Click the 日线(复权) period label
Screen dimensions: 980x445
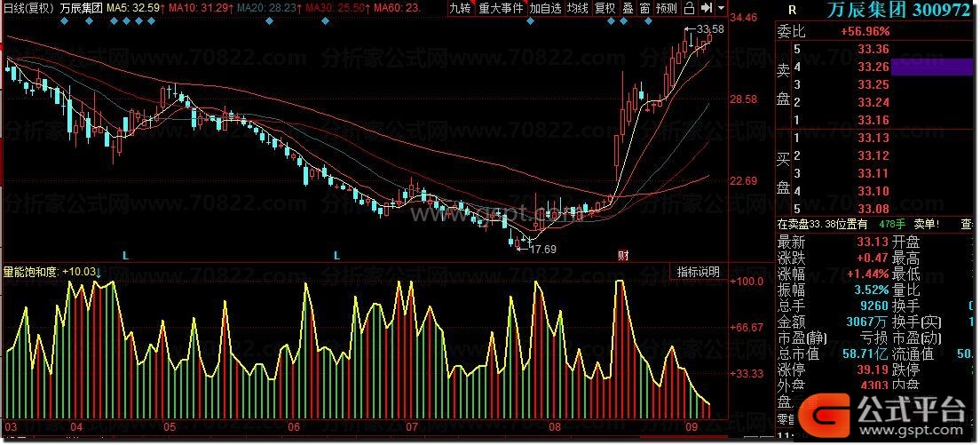[x=28, y=8]
